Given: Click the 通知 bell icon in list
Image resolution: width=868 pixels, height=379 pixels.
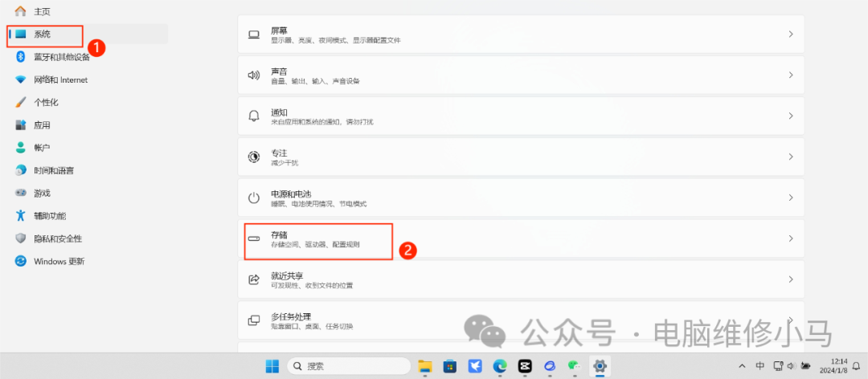Looking at the screenshot, I should tap(253, 116).
